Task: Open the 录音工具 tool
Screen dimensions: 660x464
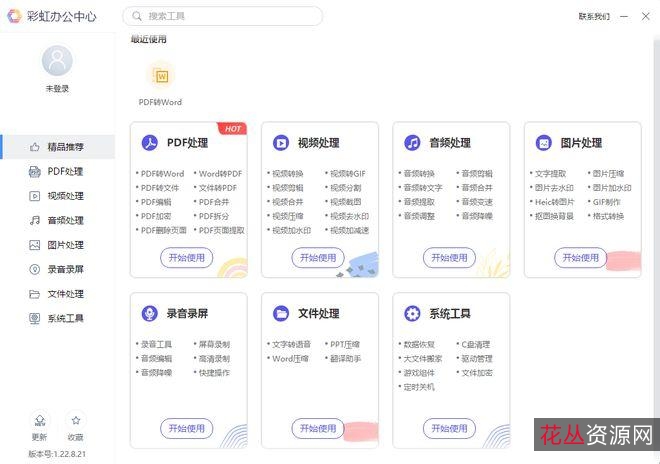Action: (156, 344)
